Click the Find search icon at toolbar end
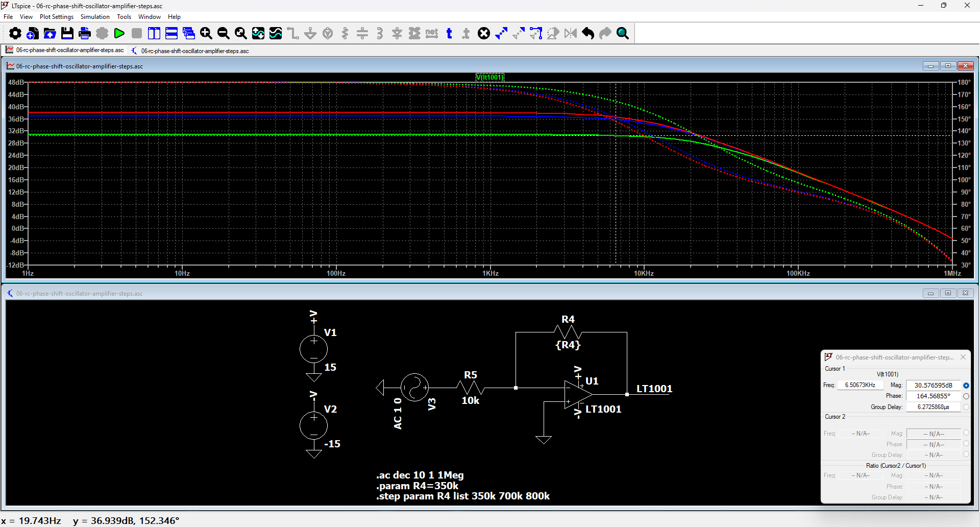 coord(623,34)
